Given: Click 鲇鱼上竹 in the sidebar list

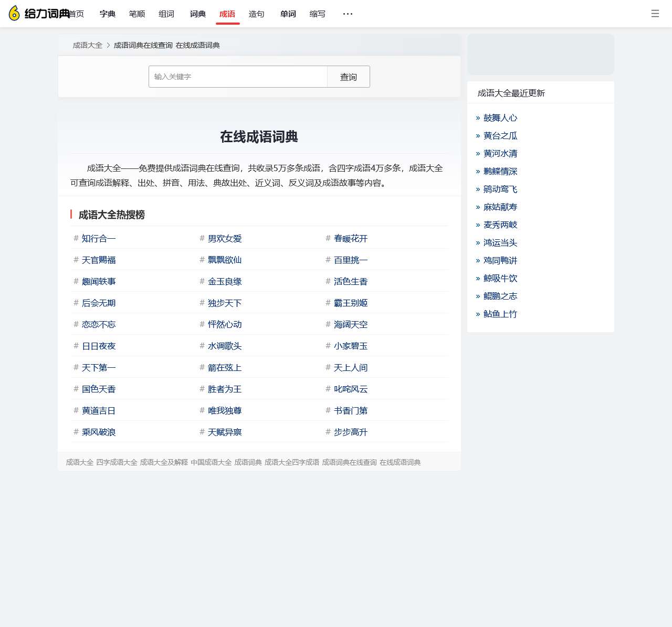Looking at the screenshot, I should (x=500, y=314).
